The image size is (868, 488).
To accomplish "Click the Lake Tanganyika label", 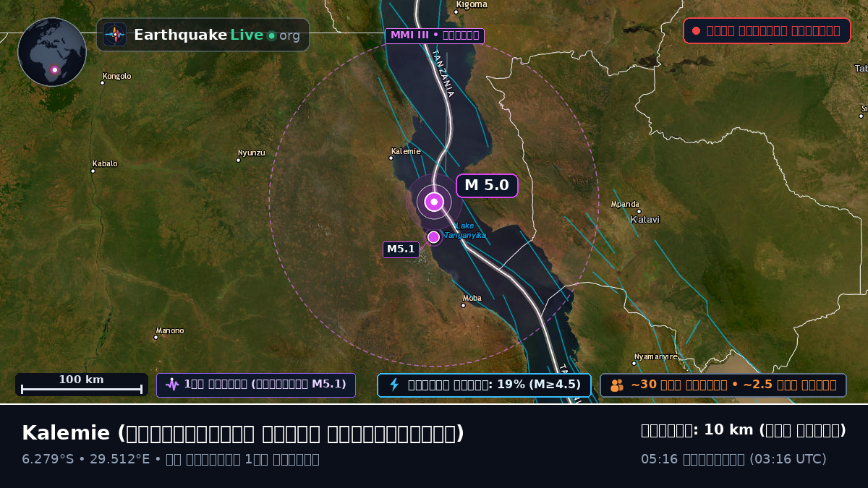I will 464,231.
